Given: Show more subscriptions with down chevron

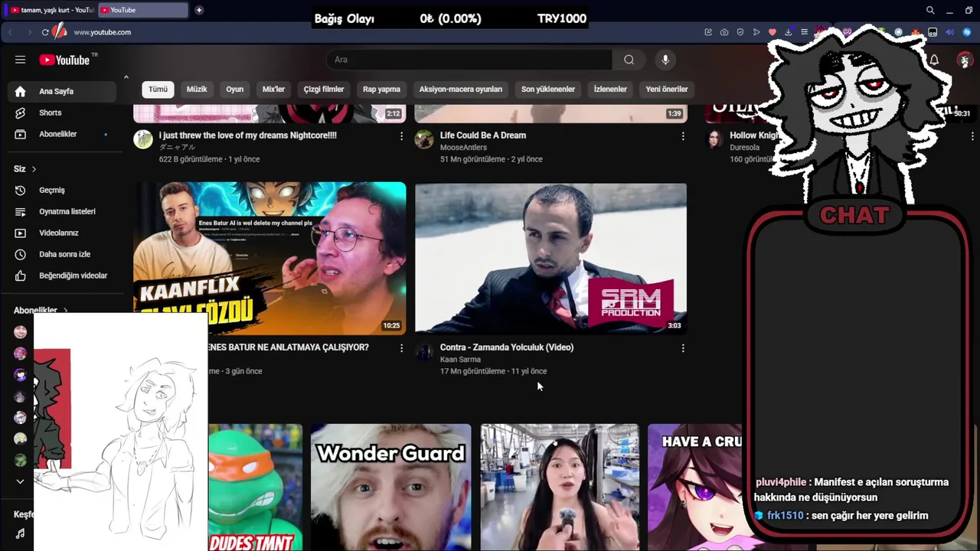Looking at the screenshot, I should click(20, 481).
